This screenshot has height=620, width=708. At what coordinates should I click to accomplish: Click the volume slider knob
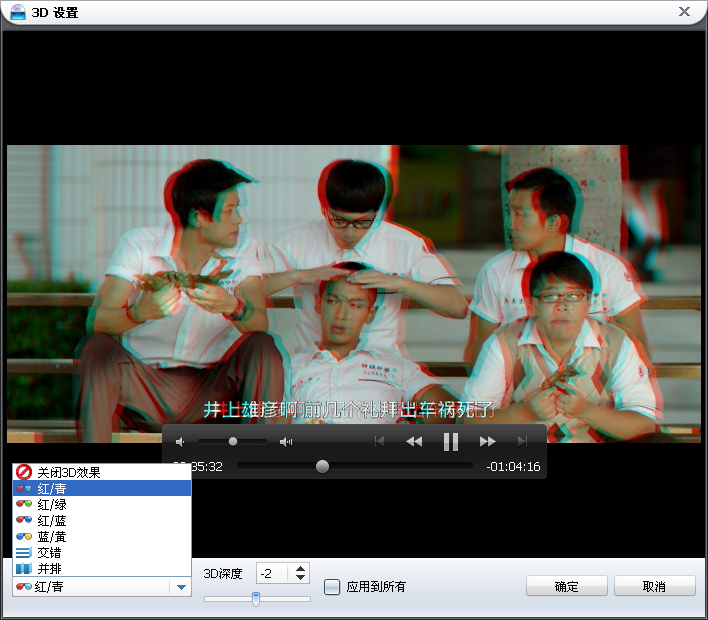point(233,441)
